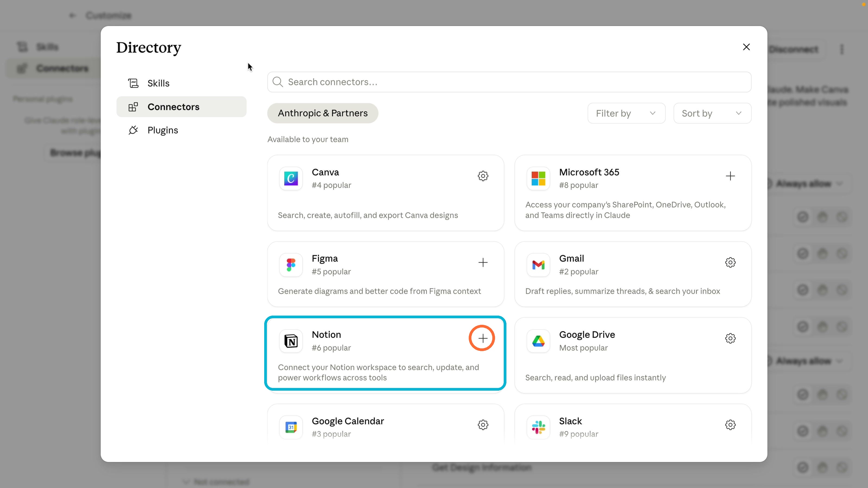868x488 pixels.
Task: Click 'Draft replies, summarize threads' Gmail description
Action: pos(622,291)
